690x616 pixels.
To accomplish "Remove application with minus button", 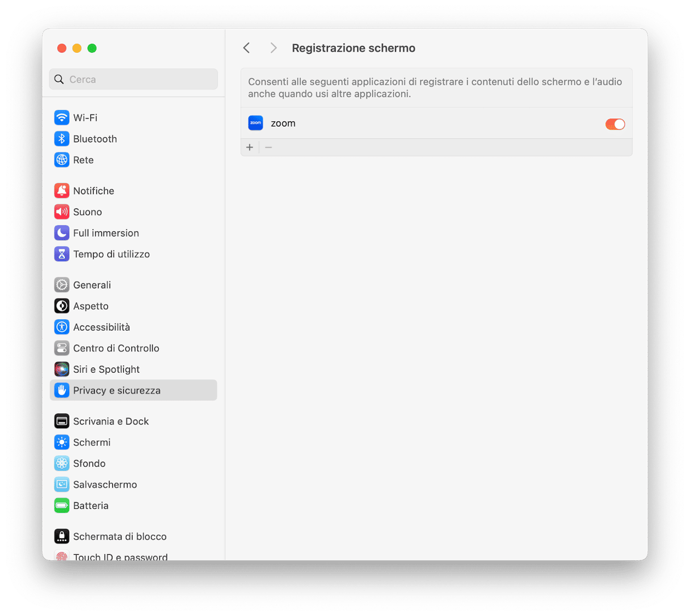I will coord(268,147).
